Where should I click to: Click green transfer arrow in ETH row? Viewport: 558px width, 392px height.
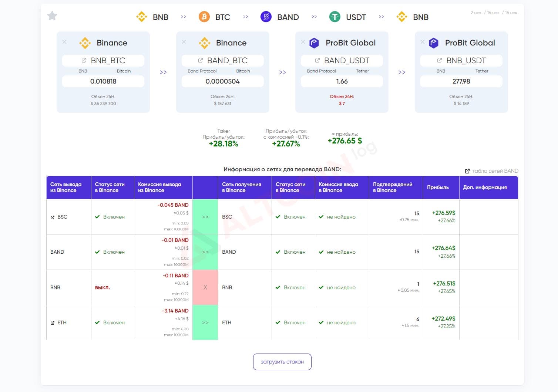tap(205, 322)
